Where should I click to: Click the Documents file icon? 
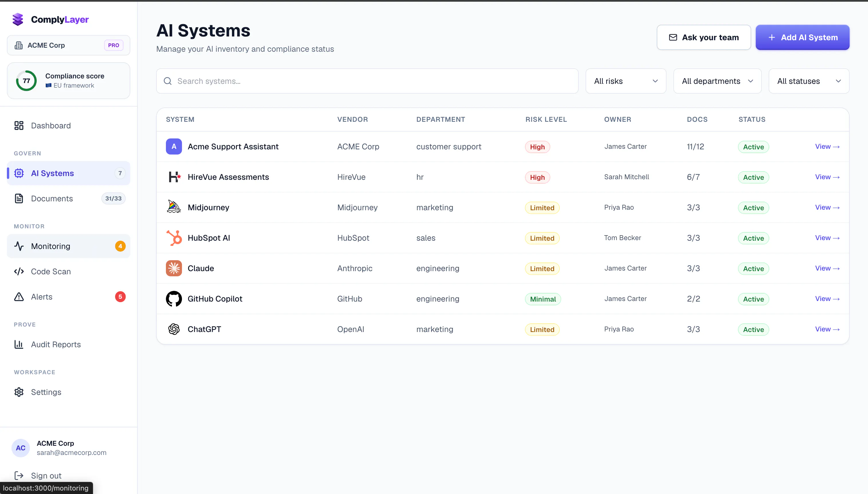click(x=19, y=198)
